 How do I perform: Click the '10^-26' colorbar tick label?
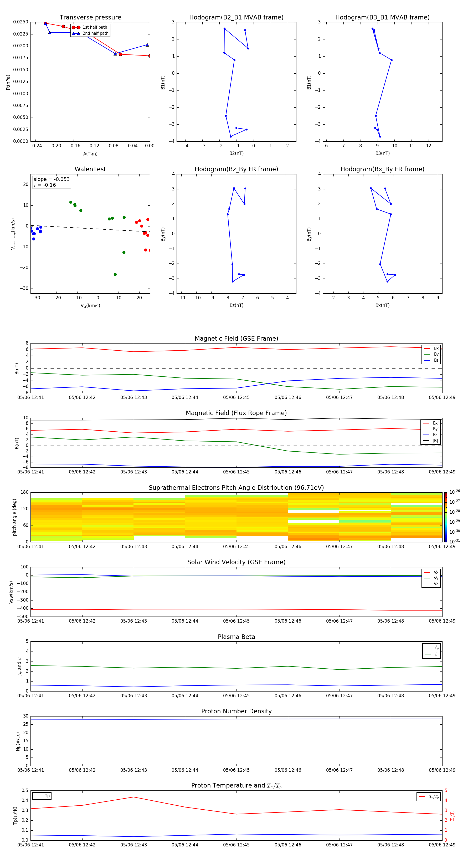coord(454,492)
